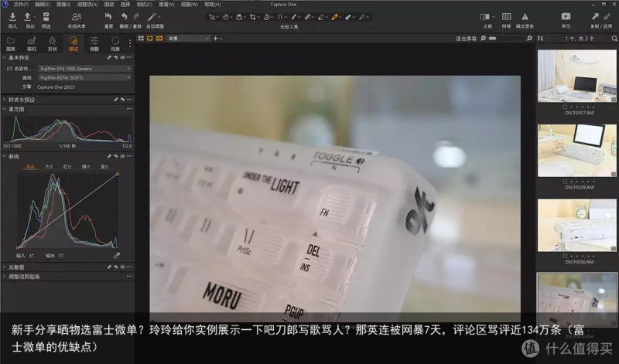Collapse the Histogram (直方图) panel

click(x=5, y=109)
